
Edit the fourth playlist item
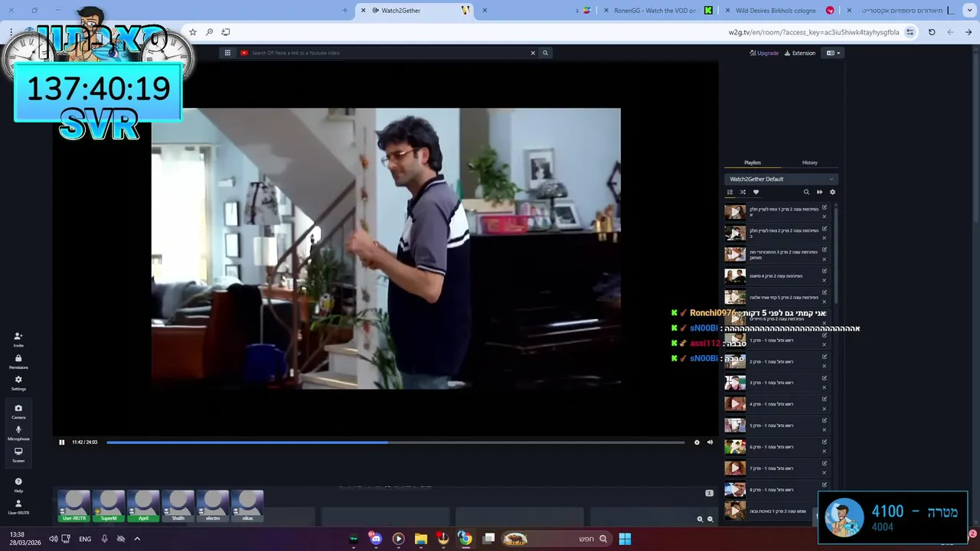[825, 271]
